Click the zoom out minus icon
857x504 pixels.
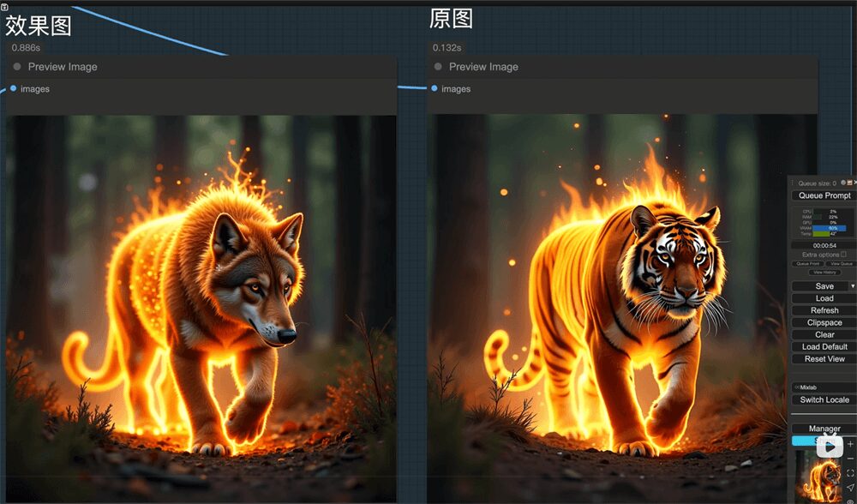coord(850,458)
